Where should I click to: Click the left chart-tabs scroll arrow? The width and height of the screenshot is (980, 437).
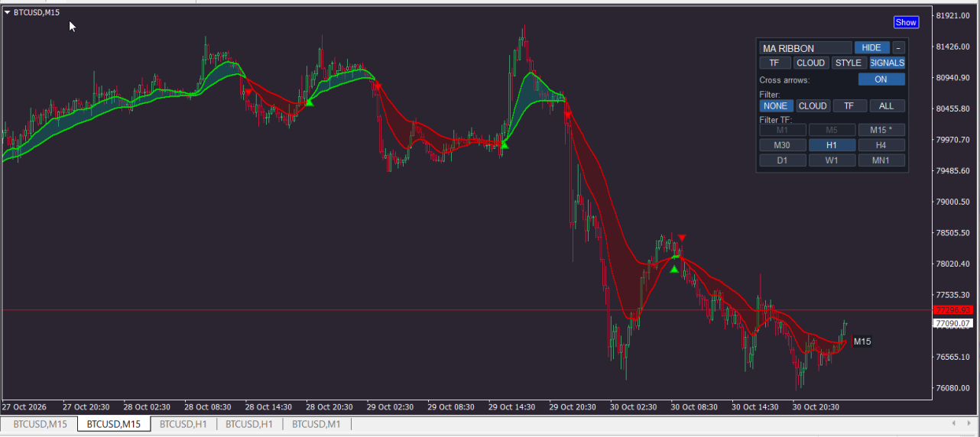pos(953,423)
